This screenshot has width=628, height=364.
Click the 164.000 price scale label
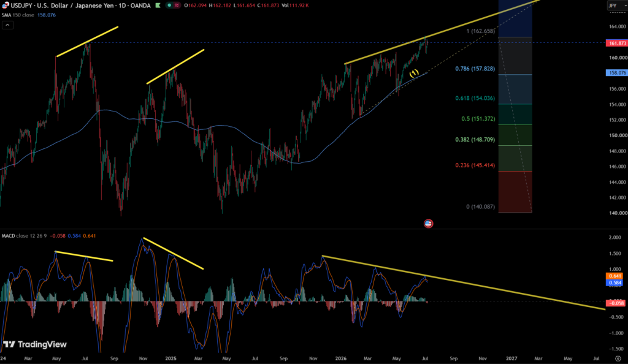[x=618, y=26]
